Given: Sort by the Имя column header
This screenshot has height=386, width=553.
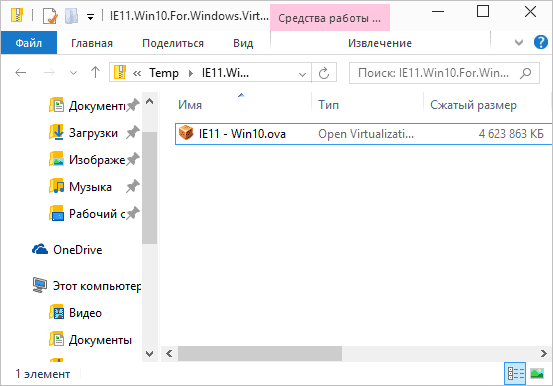Looking at the screenshot, I should point(190,105).
